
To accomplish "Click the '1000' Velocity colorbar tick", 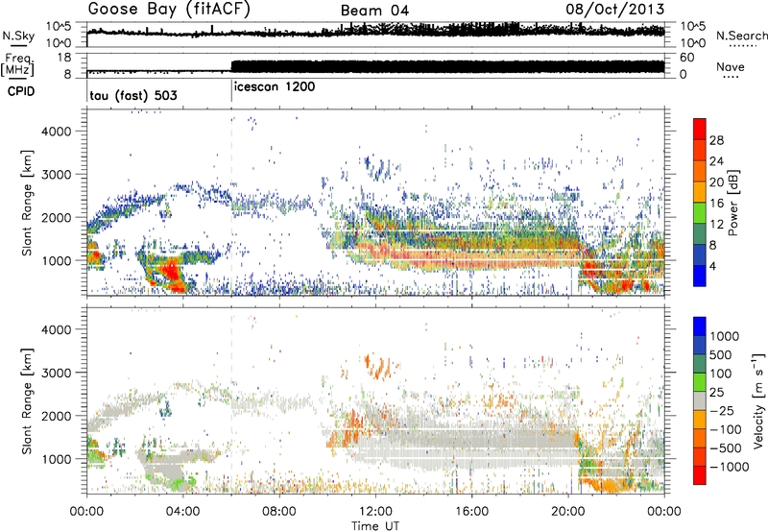I will [x=725, y=336].
